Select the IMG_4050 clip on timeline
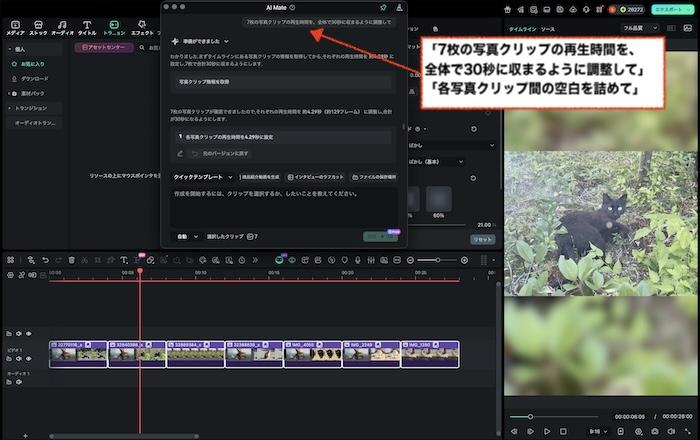Viewport: 700px width, 440px height. (x=313, y=354)
